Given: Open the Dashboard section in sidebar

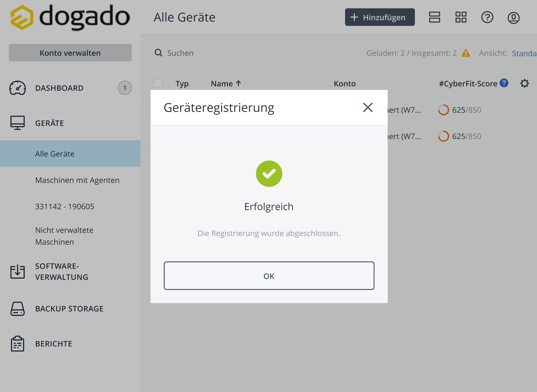Looking at the screenshot, I should [x=59, y=88].
